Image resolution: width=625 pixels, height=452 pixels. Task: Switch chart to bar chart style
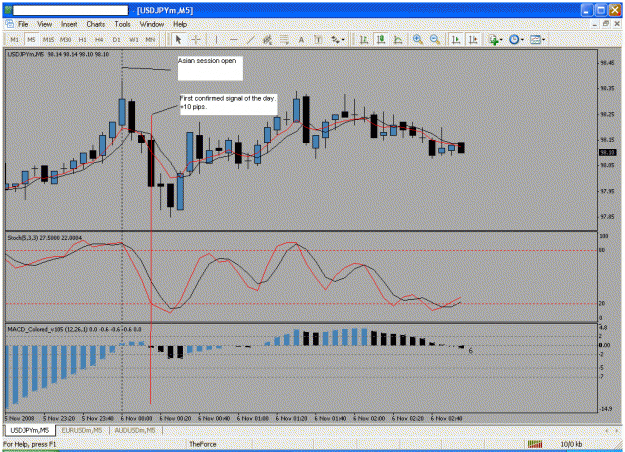point(364,39)
